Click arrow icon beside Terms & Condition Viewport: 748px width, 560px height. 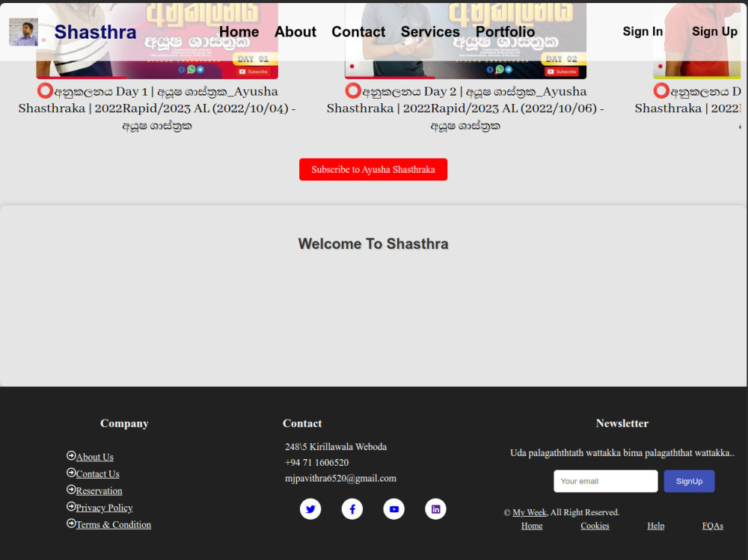(71, 523)
